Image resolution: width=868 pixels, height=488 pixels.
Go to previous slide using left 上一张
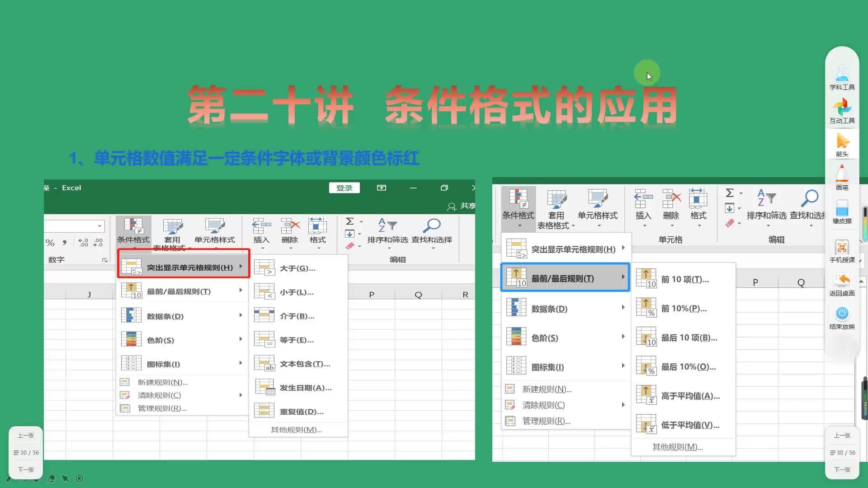26,435
